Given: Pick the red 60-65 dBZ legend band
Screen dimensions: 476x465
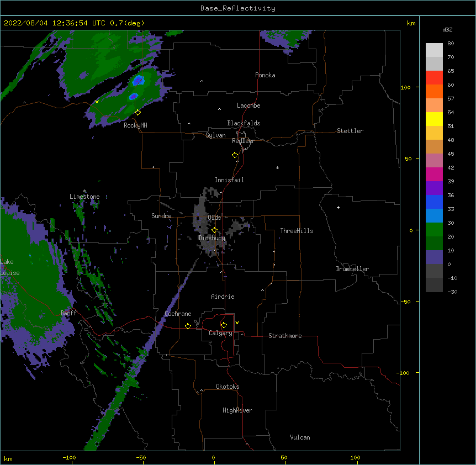Looking at the screenshot, I should (434, 77).
